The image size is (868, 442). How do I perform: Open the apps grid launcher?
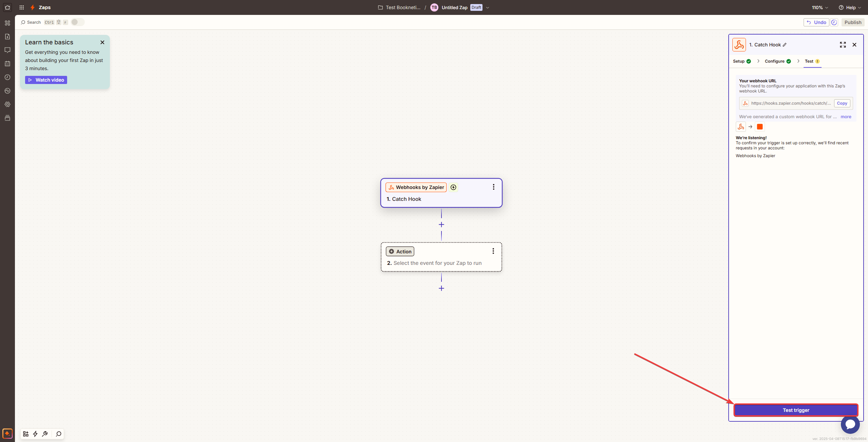coord(22,7)
